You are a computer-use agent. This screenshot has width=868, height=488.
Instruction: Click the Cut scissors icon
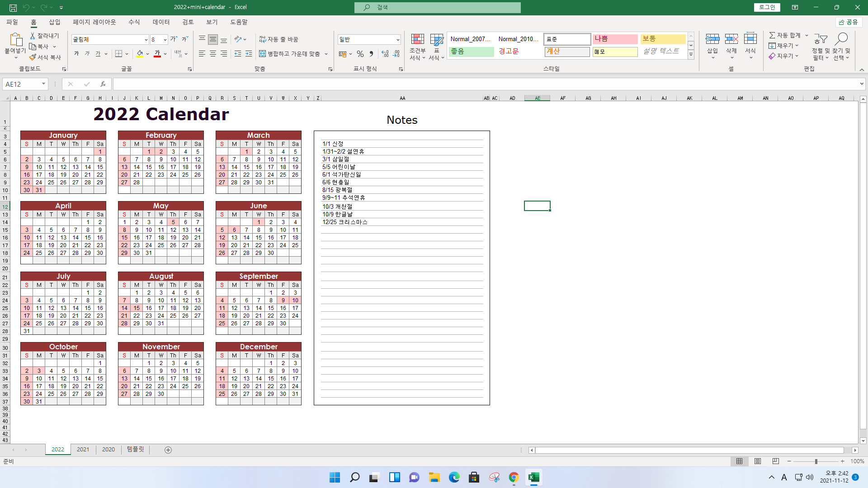tap(33, 36)
